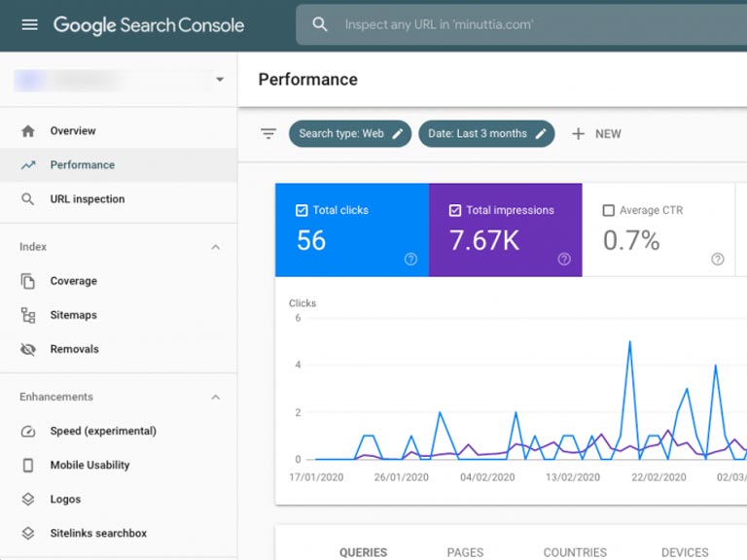The width and height of the screenshot is (747, 560).
Task: Open help icon on Average CTR card
Action: (x=718, y=259)
